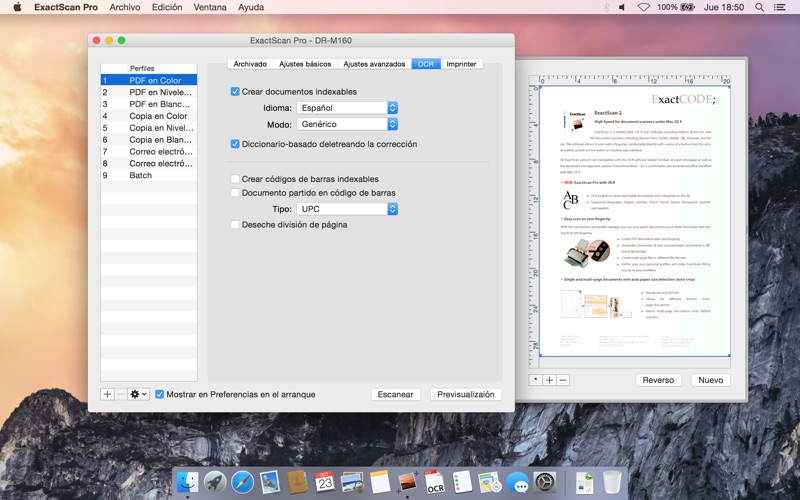
Task: Open Finder from the dock
Action: pyautogui.click(x=187, y=482)
